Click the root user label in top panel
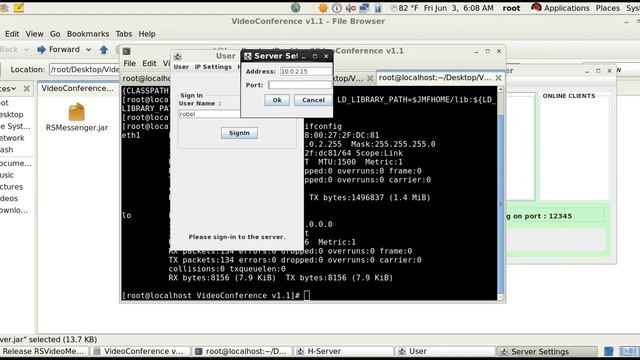Screen dimensions: 640x360 pyautogui.click(x=511, y=8)
